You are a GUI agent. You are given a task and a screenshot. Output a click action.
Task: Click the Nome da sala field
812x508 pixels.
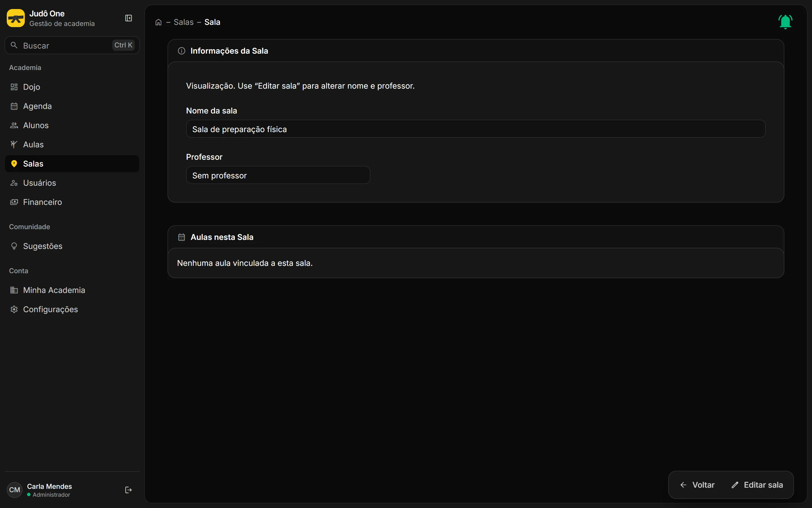pos(475,129)
